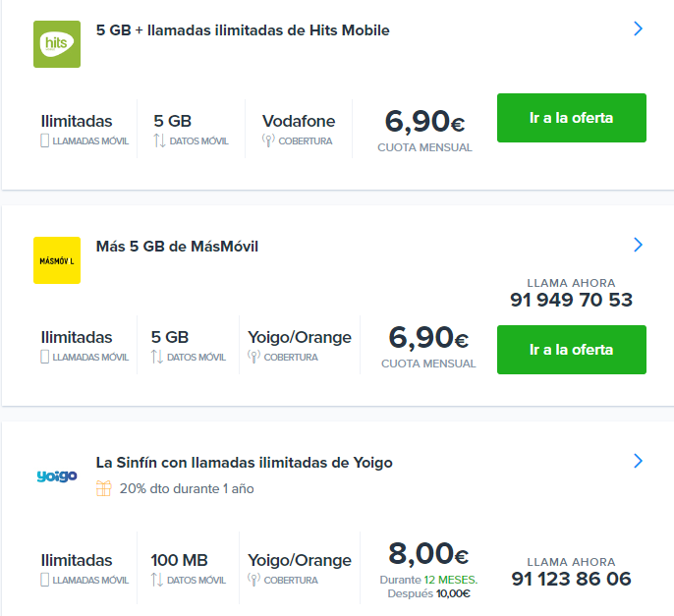Expand the MásMóvil offer chevron

point(638,245)
